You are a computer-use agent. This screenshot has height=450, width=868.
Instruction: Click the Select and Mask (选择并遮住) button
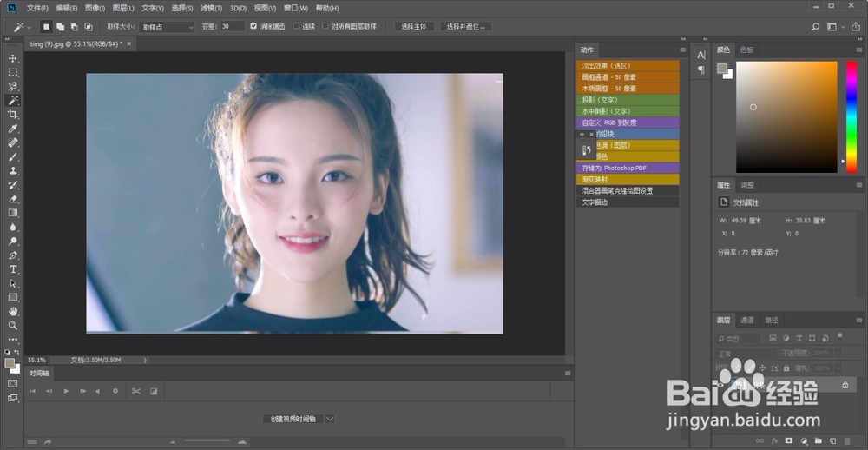click(465, 27)
